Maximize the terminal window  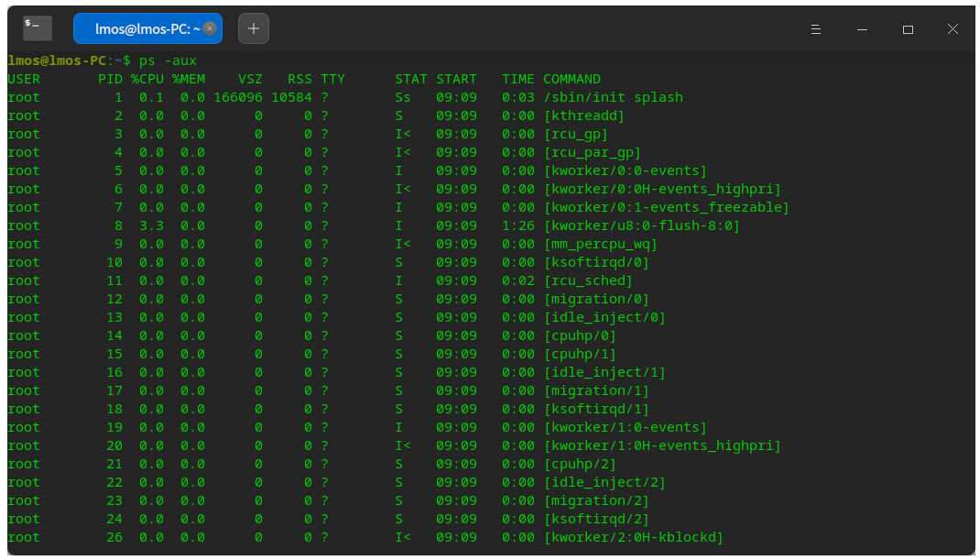coord(908,29)
